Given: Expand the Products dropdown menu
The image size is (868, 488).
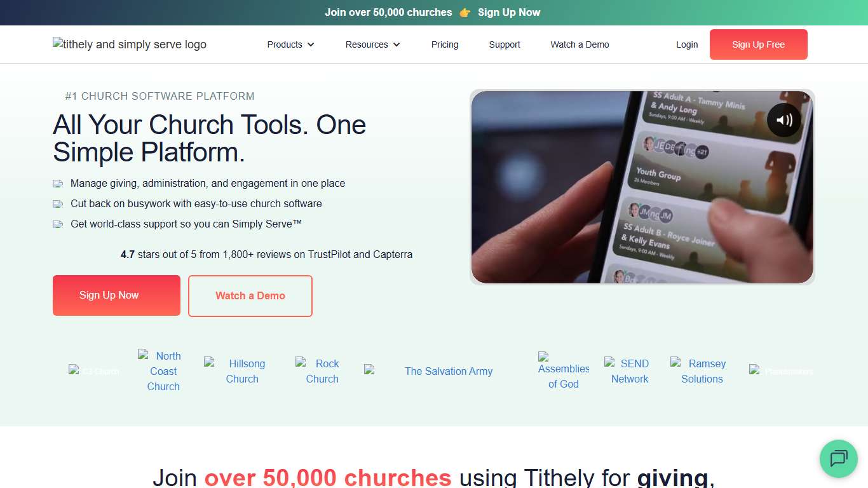Looking at the screenshot, I should [290, 44].
